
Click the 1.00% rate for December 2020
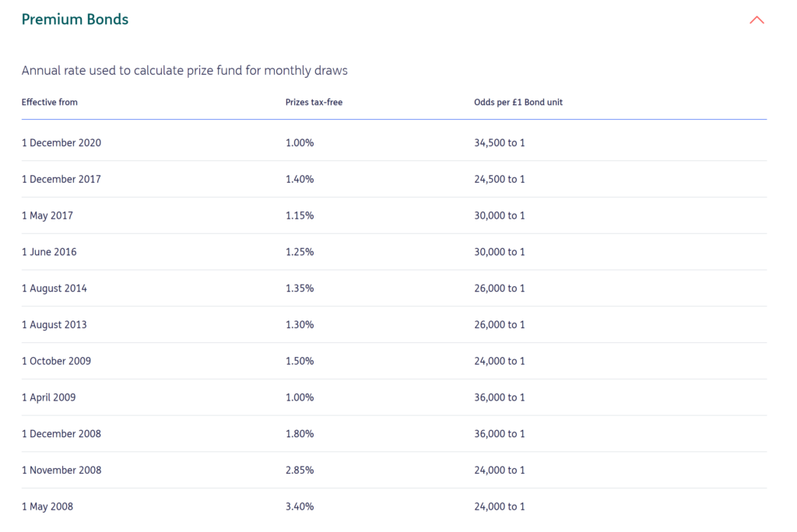(300, 143)
